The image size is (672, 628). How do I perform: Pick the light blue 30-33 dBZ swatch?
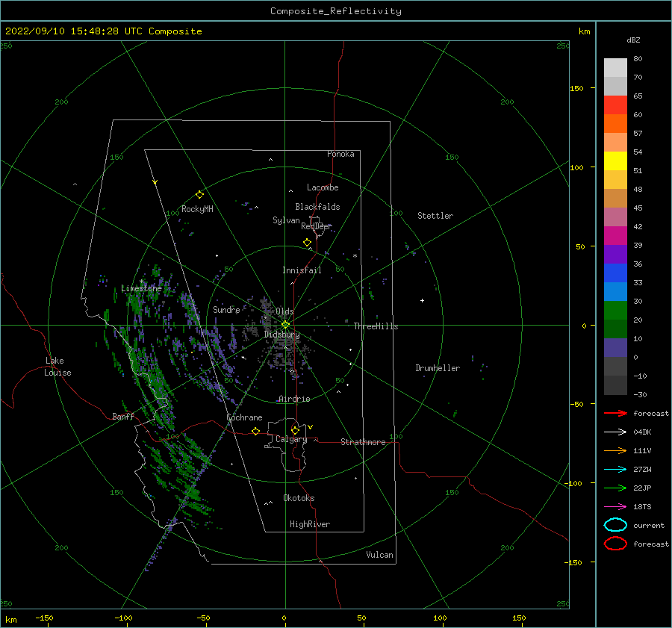tap(615, 292)
